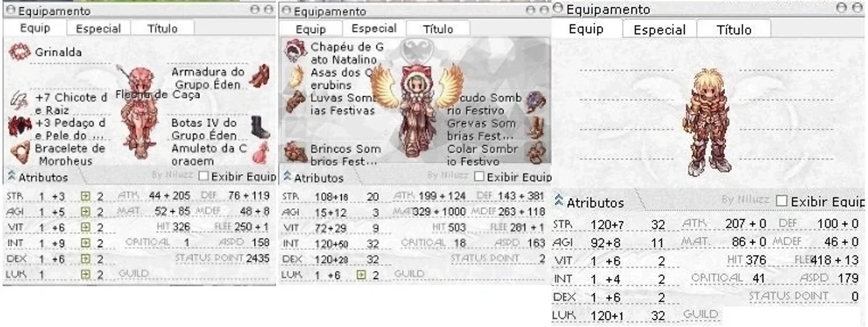Screen dimensions: 868x327
Task: Click the Colar Sombrio Festivo necklace icon
Action: click(x=536, y=152)
